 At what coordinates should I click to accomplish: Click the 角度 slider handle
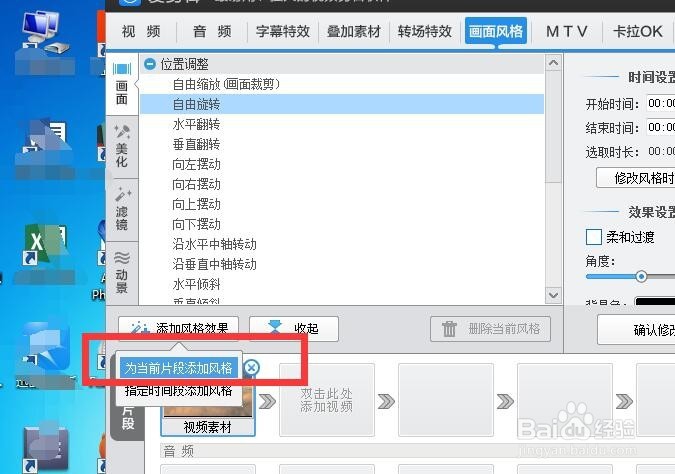(x=641, y=276)
